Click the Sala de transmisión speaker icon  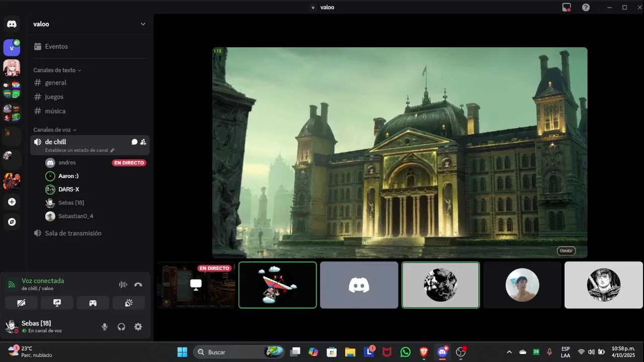click(37, 233)
